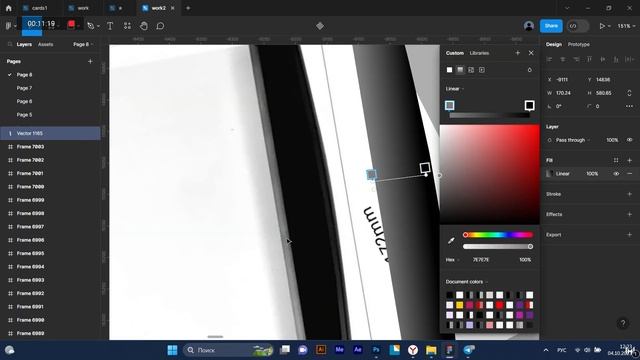This screenshot has height=360, width=640.
Task: Open Hex color format dropdown
Action: tap(452, 260)
